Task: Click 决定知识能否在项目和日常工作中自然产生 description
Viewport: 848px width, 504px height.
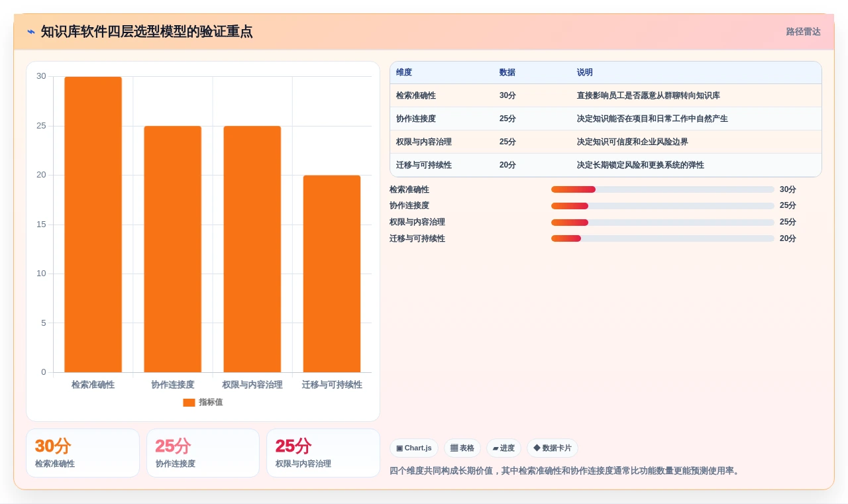Action: click(x=653, y=119)
